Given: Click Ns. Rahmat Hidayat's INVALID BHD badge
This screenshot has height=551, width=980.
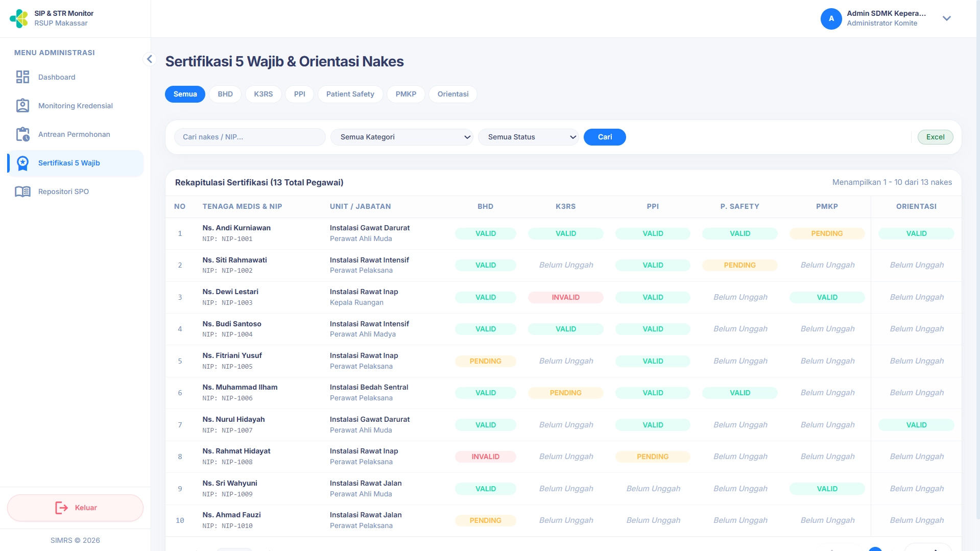Looking at the screenshot, I should pos(485,457).
